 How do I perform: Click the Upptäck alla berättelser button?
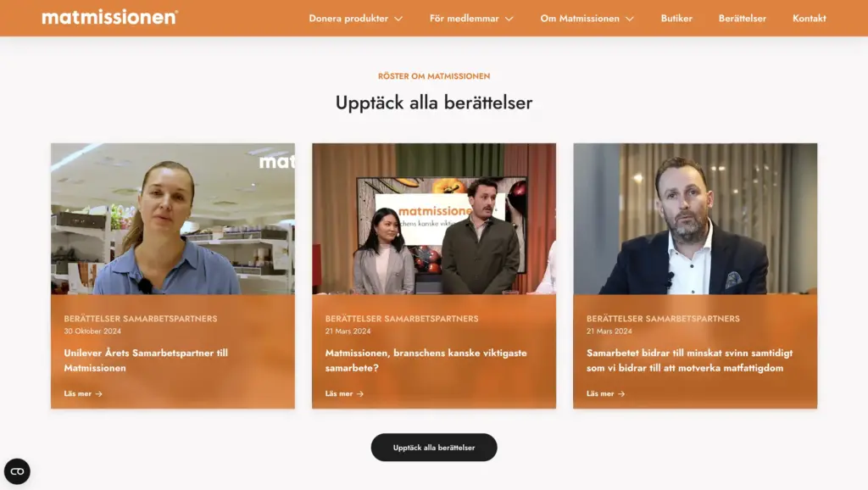click(x=434, y=448)
